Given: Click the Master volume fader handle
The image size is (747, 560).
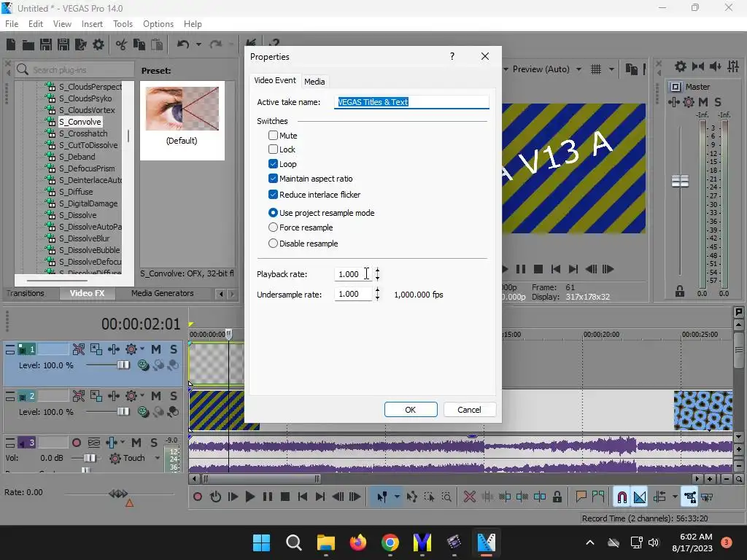Looking at the screenshot, I should (x=680, y=181).
